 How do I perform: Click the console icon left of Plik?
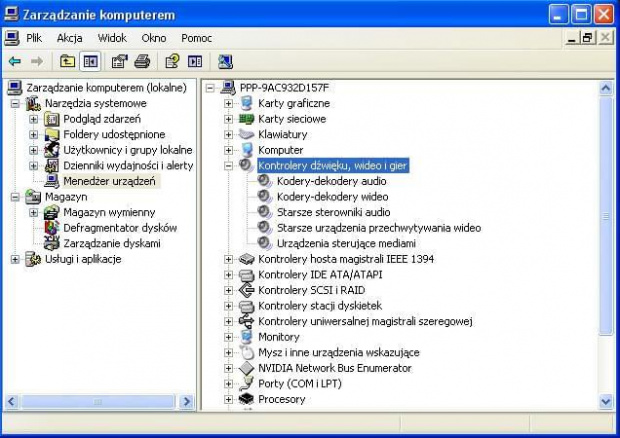(x=12, y=38)
